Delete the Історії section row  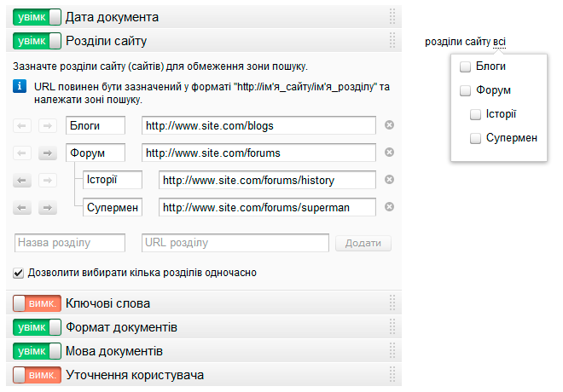389,180
